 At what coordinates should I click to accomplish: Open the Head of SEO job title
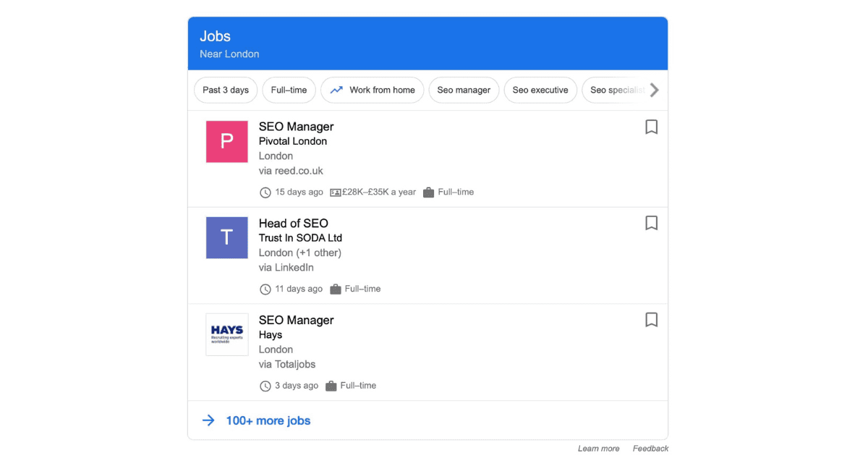[x=294, y=223]
